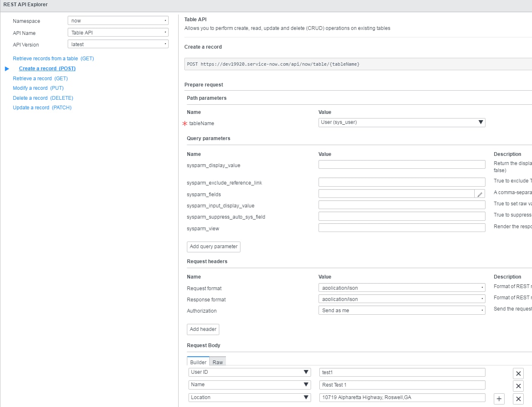Open the Namespace dropdown
Screen dimensions: 532x407
click(x=118, y=20)
